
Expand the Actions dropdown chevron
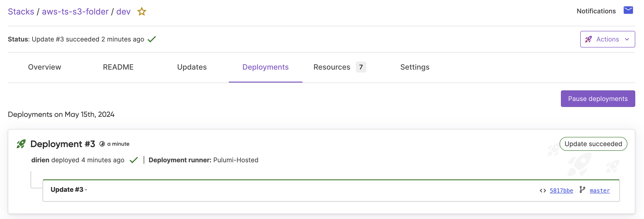pos(627,39)
